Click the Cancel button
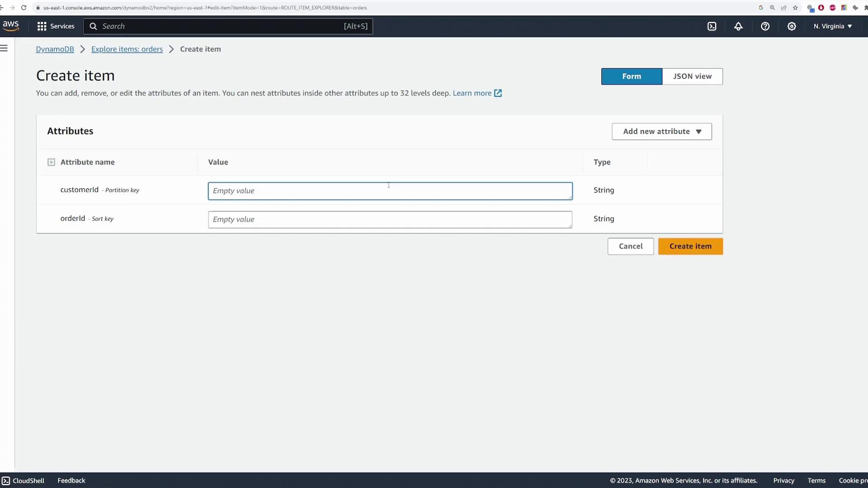This screenshot has width=868, height=488. click(x=630, y=246)
